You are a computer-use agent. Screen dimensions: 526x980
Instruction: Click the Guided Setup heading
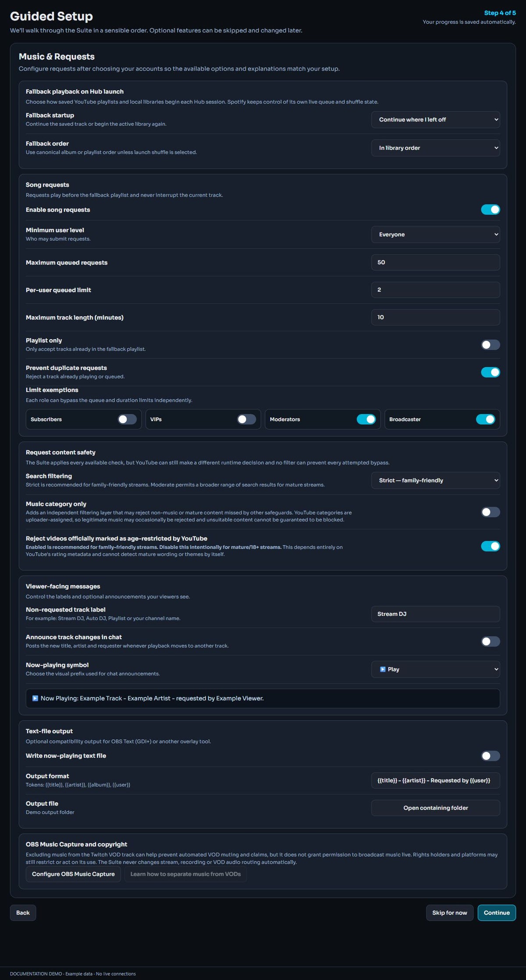click(51, 16)
